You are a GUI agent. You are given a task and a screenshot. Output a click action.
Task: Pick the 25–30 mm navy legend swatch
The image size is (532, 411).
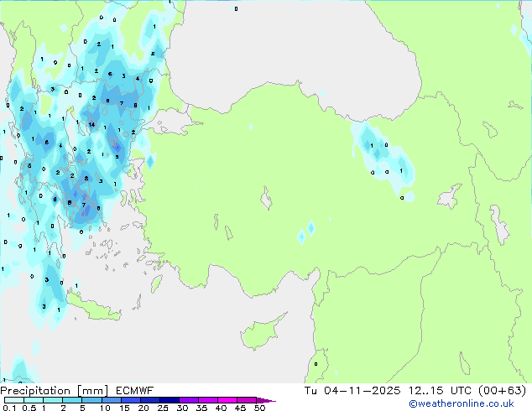tap(169, 400)
